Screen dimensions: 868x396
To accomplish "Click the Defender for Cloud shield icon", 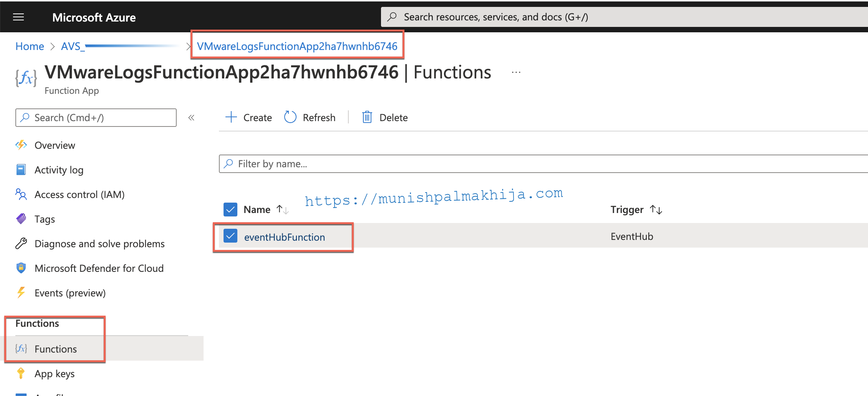I will point(21,268).
